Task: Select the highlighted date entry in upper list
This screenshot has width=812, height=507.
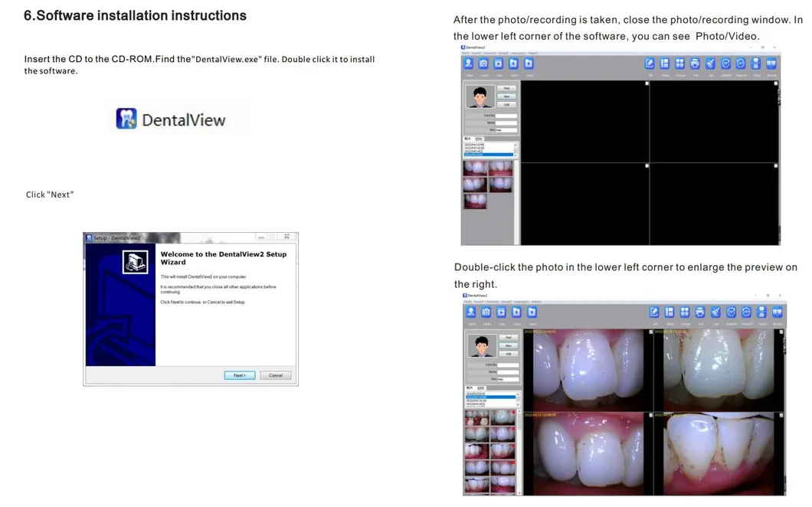Action: [489, 155]
